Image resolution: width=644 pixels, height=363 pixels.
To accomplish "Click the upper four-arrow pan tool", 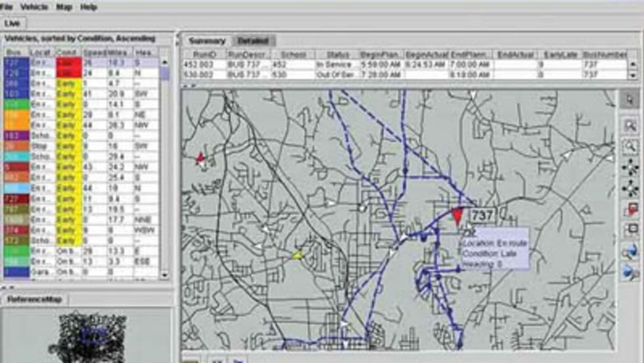I will 630,167.
